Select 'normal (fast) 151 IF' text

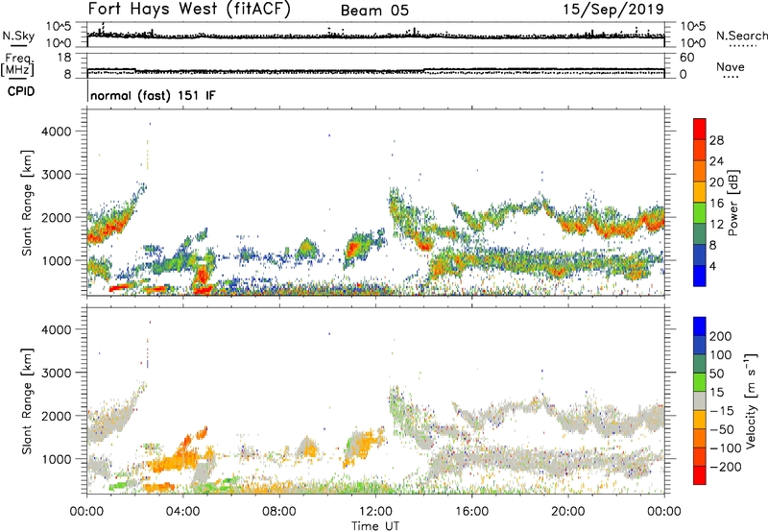pos(153,95)
